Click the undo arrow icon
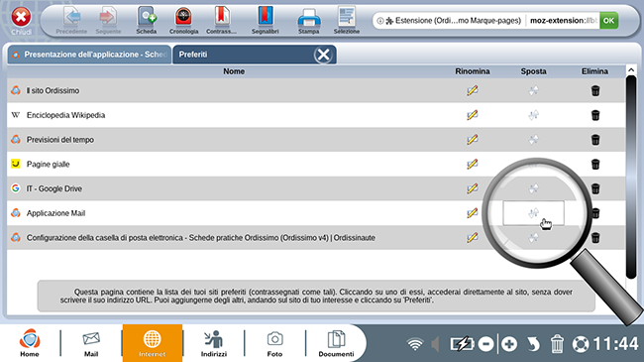This screenshot has width=644, height=362. tap(533, 344)
